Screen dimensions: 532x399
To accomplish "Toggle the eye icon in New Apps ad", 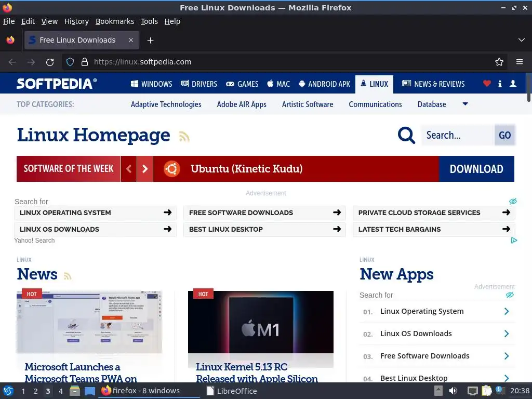I will click(510, 295).
